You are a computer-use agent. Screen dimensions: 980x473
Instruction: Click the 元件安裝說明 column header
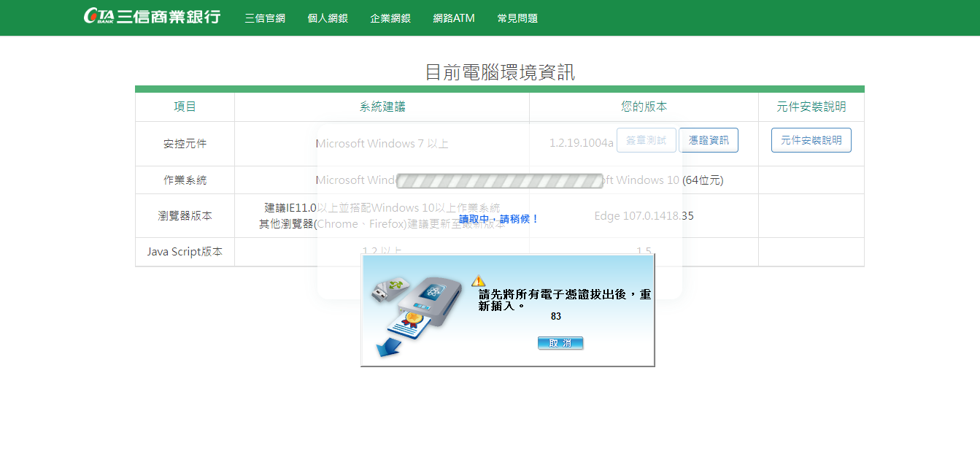(x=811, y=107)
